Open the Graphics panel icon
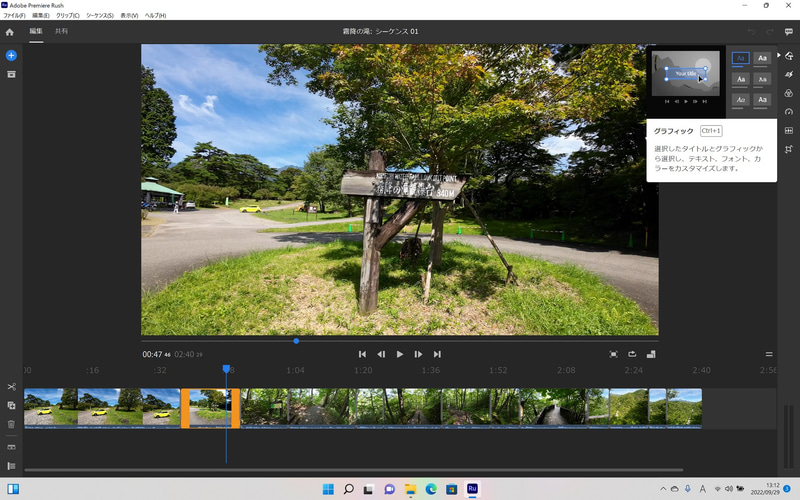 click(789, 56)
